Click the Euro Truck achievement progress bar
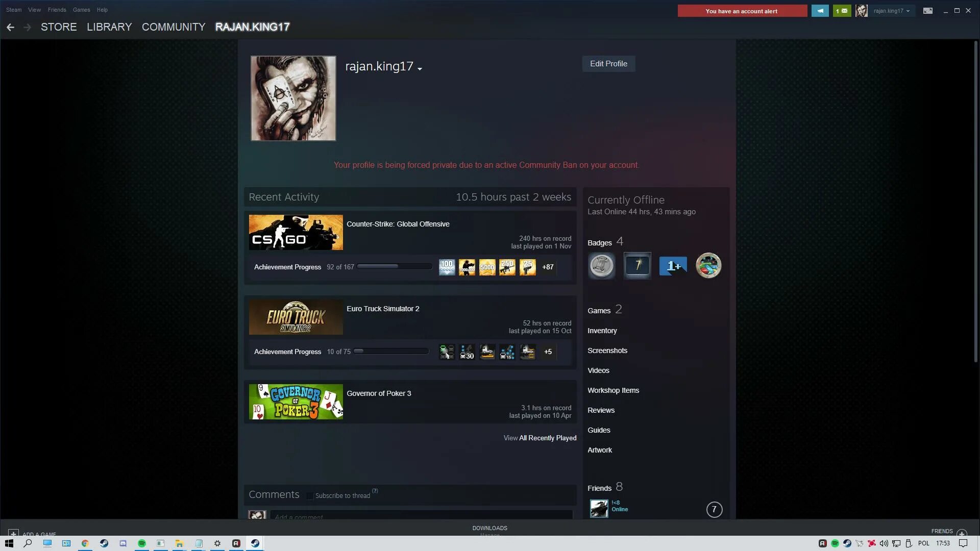 [x=391, y=351]
